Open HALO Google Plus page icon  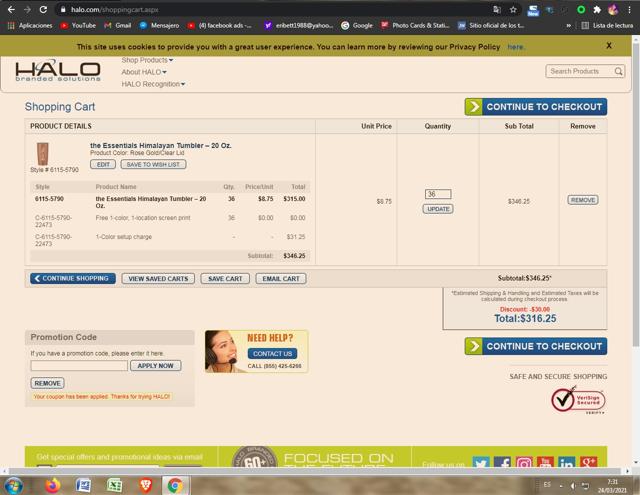coord(588,463)
